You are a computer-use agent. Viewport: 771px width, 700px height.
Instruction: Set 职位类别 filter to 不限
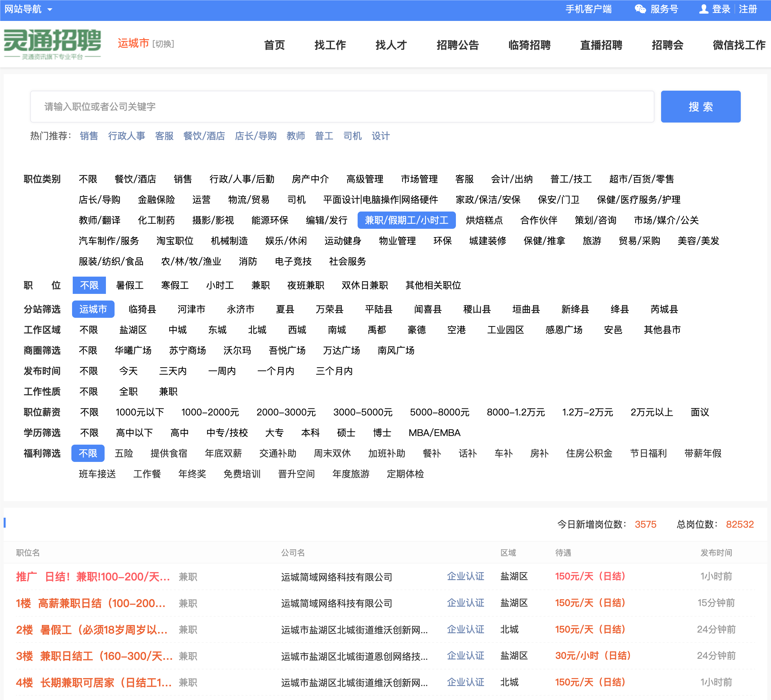tap(88, 179)
